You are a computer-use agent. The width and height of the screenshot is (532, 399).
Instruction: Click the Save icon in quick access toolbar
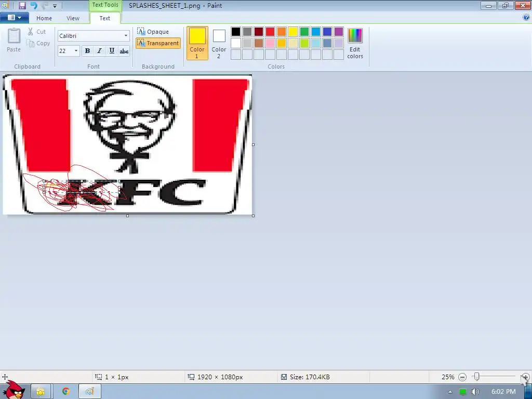point(22,5)
